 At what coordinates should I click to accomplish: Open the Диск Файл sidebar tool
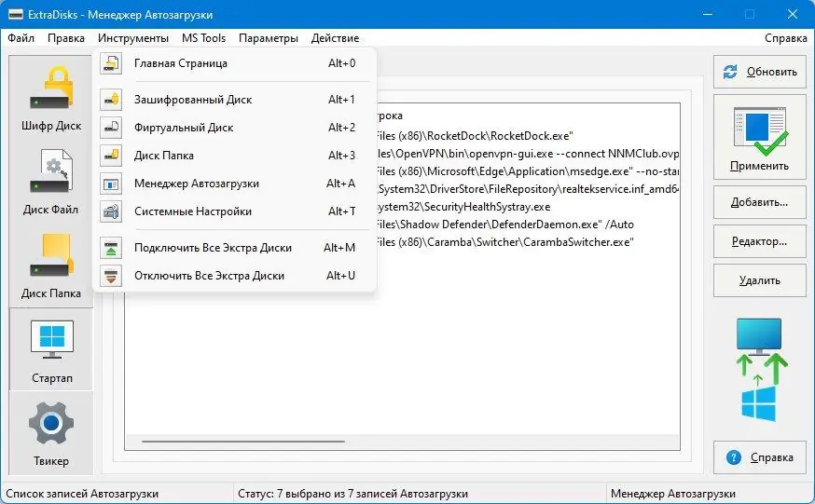pos(51,182)
